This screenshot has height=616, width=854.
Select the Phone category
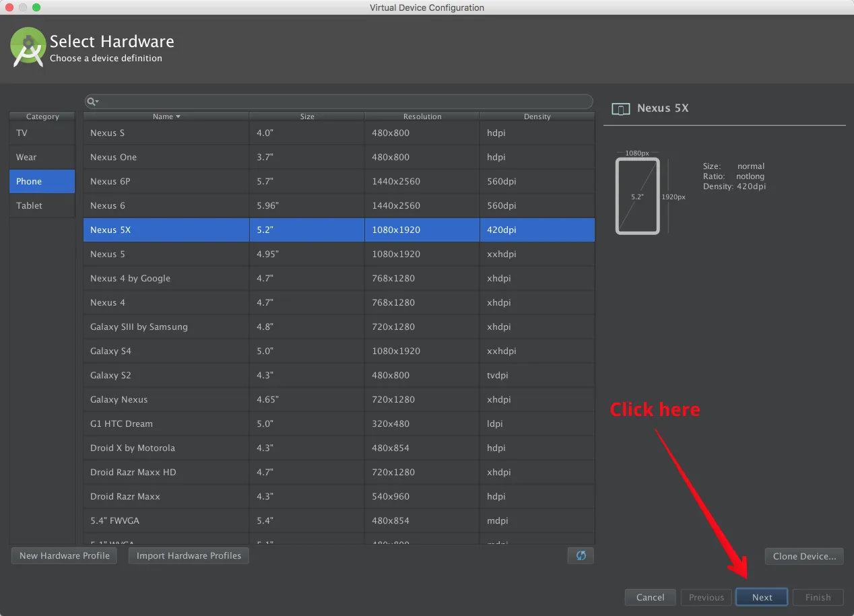pos(42,182)
